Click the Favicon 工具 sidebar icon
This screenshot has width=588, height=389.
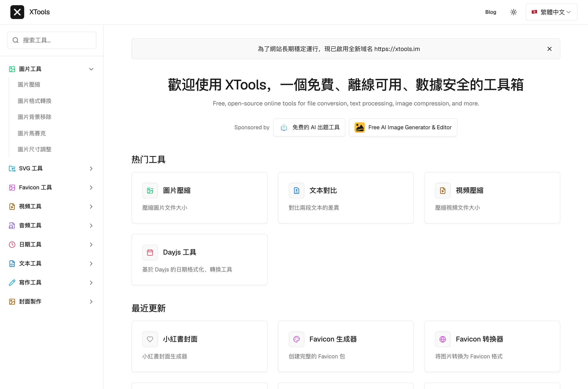(12, 188)
